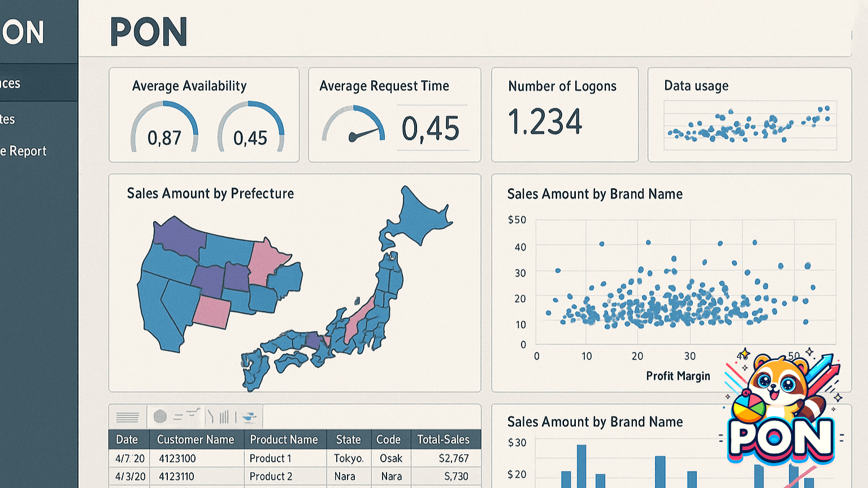Sort by Date column header
Screen dimensions: 868x488
pyautogui.click(x=127, y=439)
